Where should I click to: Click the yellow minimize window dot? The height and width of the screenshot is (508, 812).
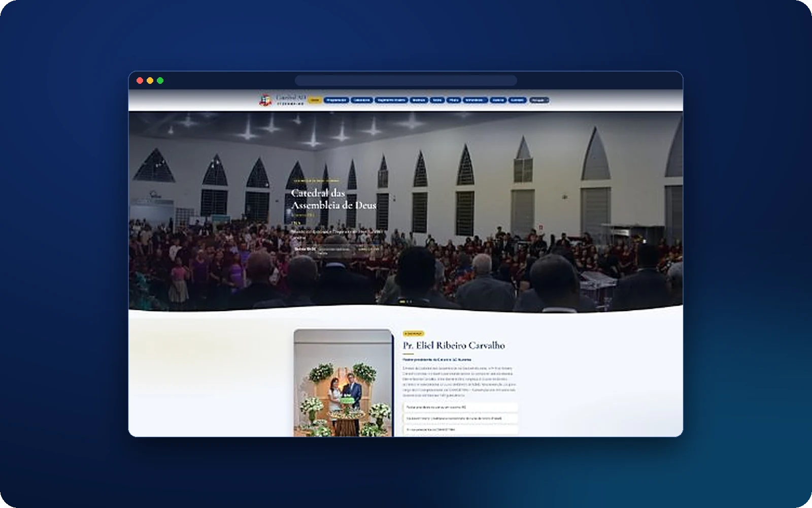click(x=150, y=81)
